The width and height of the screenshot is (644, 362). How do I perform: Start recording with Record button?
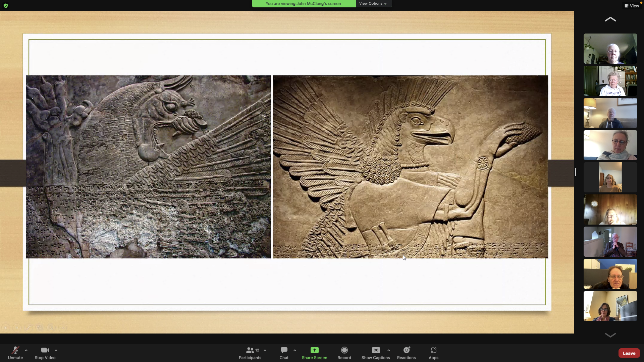click(x=344, y=350)
